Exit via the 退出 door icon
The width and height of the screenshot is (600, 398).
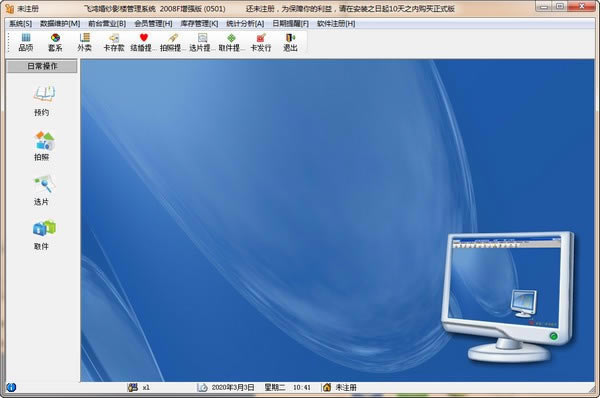pyautogui.click(x=290, y=42)
